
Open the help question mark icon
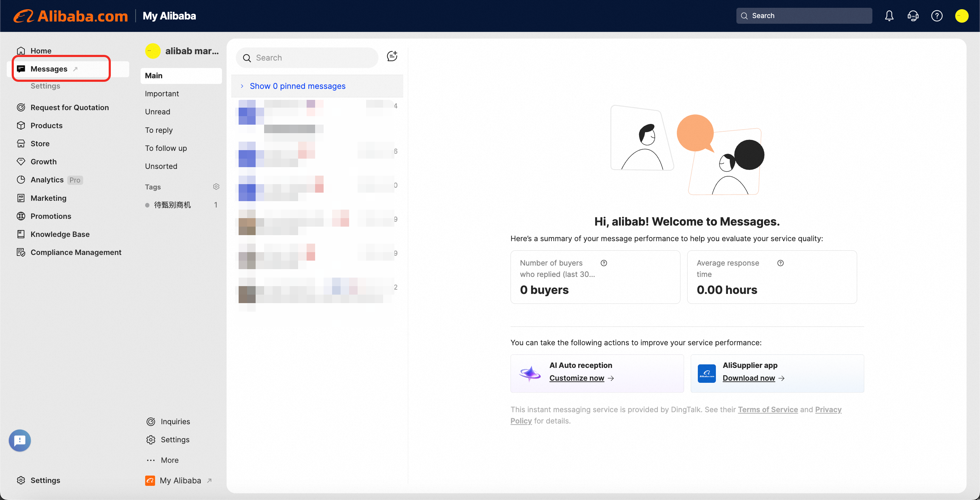(x=937, y=16)
